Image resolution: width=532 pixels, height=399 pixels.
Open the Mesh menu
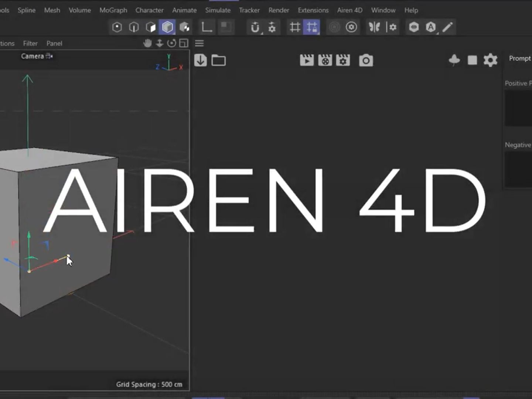tap(52, 10)
